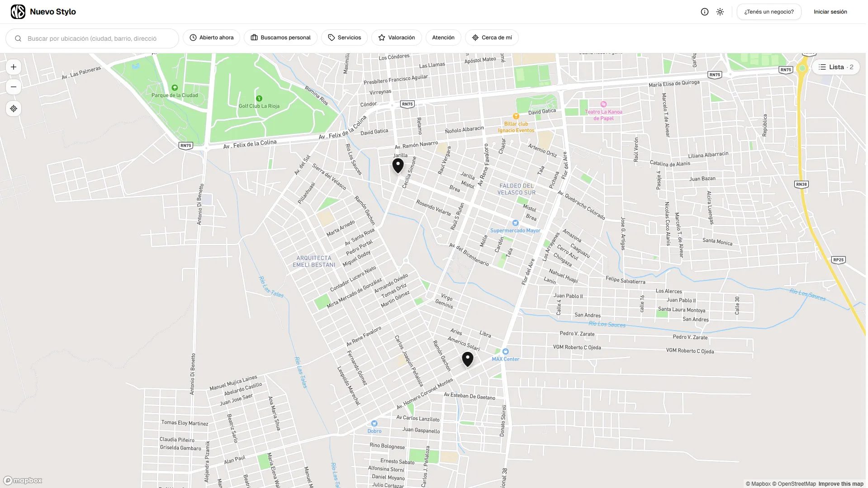868x488 pixels.
Task: Click the Av Esteban De Gaetano label
Action: [x=470, y=396]
